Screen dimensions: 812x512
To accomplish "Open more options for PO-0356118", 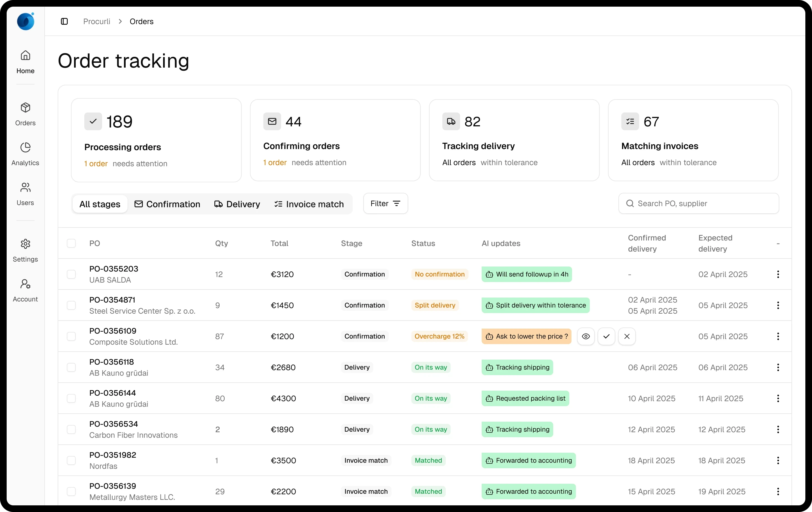I will tap(778, 367).
